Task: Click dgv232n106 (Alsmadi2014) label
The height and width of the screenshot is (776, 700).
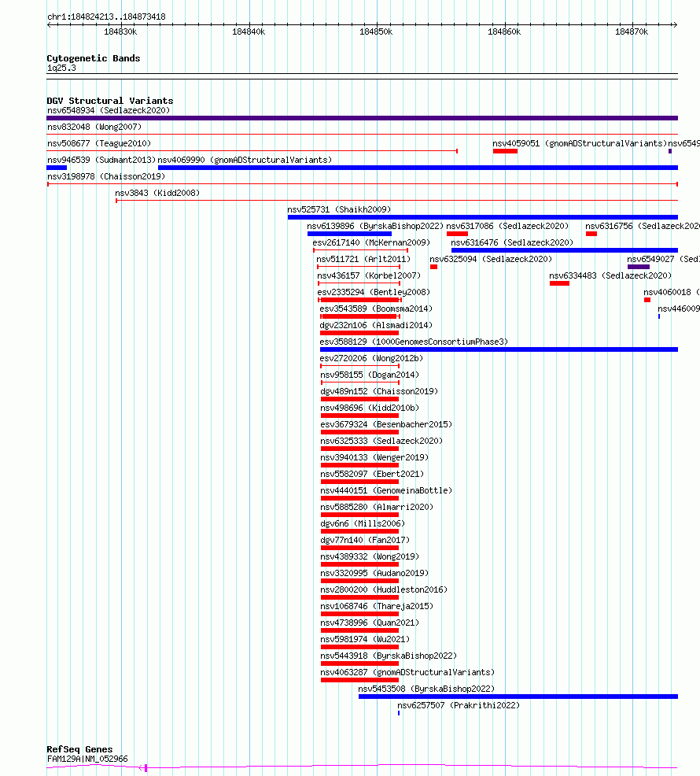Action: 377,326
